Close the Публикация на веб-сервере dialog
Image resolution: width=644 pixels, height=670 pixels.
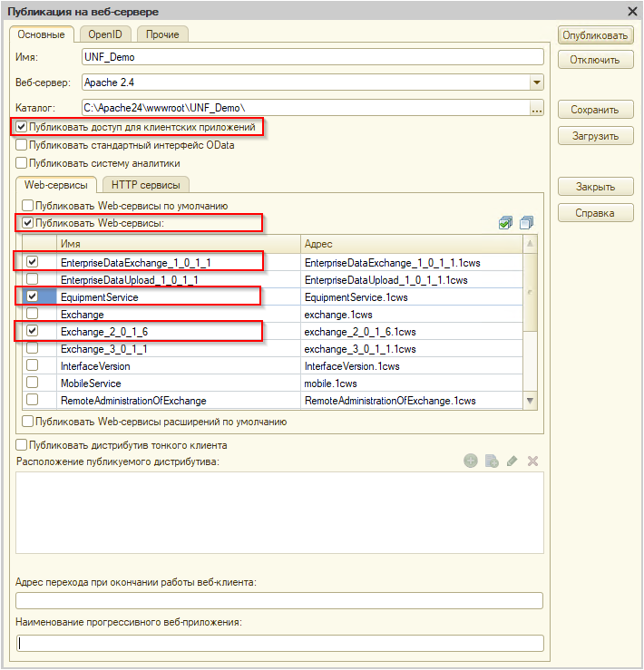pyautogui.click(x=632, y=11)
